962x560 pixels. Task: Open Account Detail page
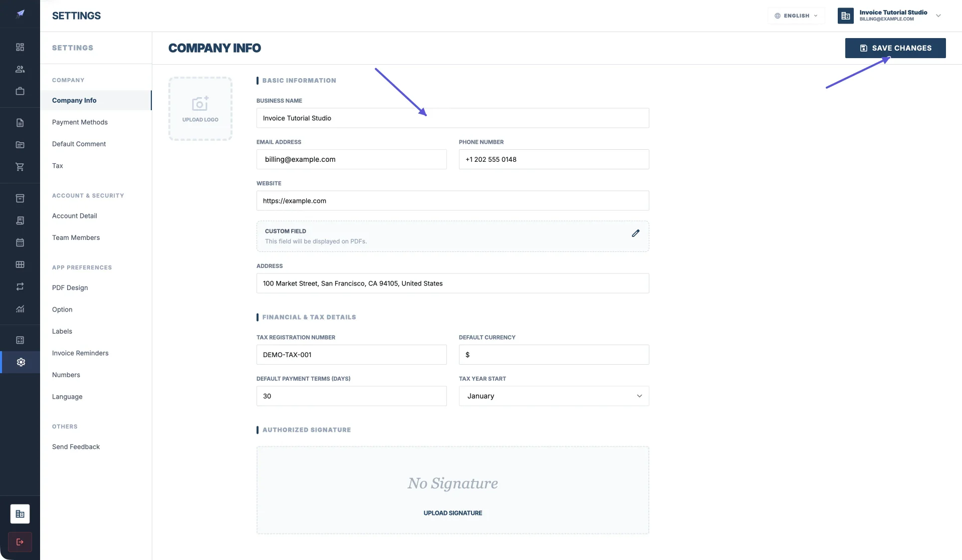point(74,216)
